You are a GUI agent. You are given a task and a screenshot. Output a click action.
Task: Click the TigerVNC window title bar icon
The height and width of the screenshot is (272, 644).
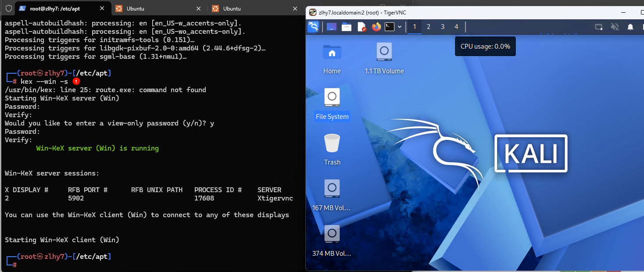pos(313,12)
